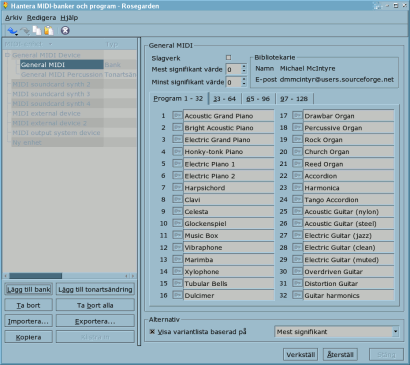Click the Ta bort button
Screen dimensions: 410x365
point(29,305)
